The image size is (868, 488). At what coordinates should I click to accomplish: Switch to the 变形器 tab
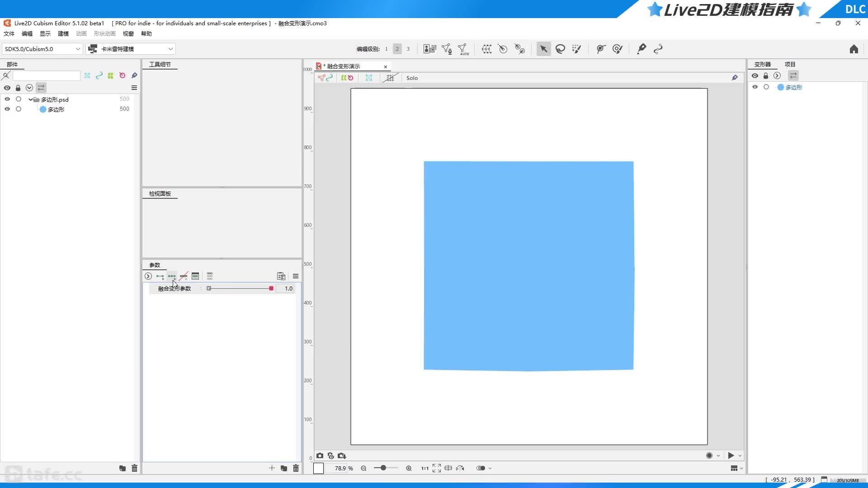(x=762, y=64)
